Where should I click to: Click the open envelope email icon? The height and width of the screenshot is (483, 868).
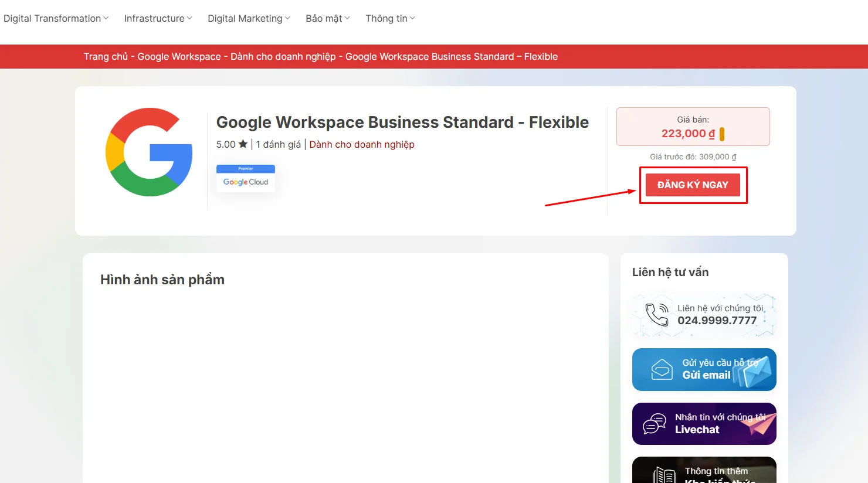tap(662, 369)
